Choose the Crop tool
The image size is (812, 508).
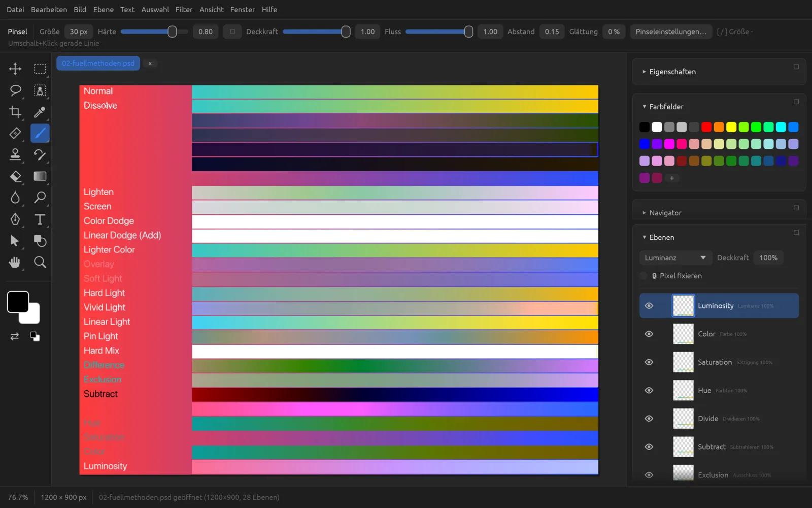tap(15, 112)
